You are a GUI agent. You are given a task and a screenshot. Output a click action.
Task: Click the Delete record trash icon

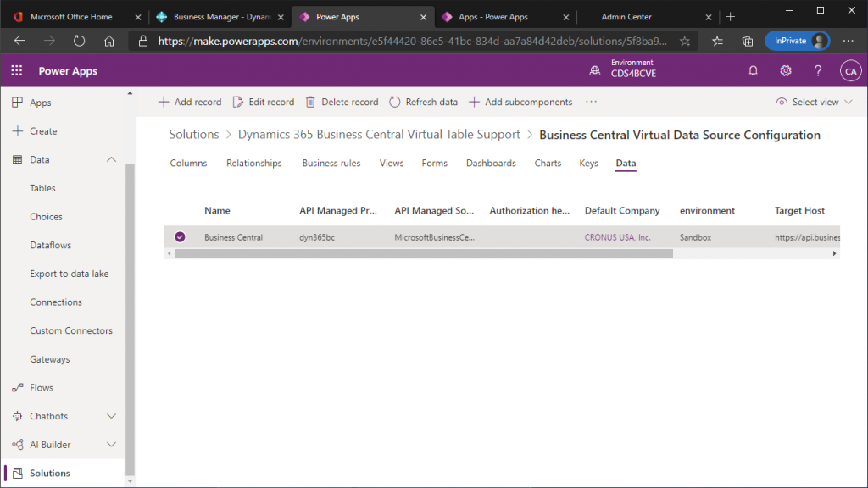click(310, 102)
